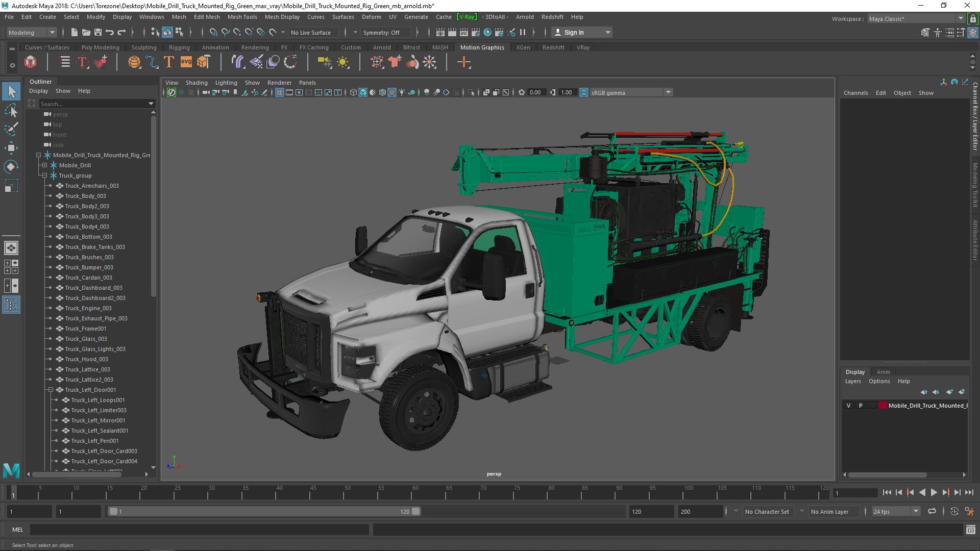This screenshot has height=551, width=980.
Task: Open the Deform menu
Action: 371,17
